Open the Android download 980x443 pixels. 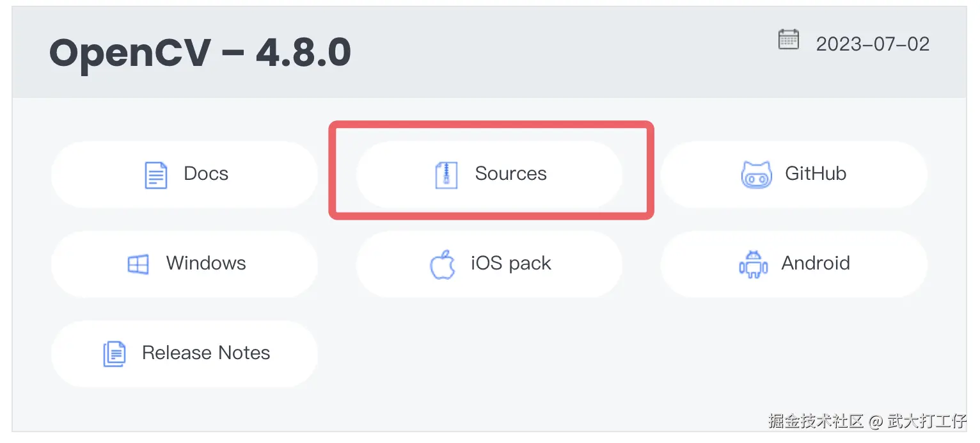[794, 264]
